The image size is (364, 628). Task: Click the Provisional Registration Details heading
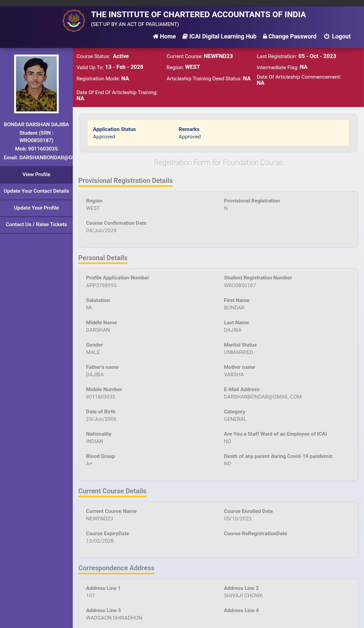pos(125,181)
